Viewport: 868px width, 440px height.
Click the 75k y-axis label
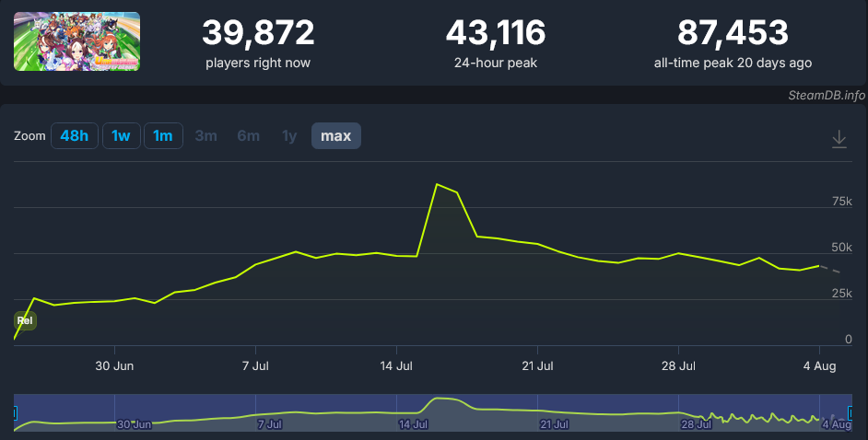tap(842, 202)
